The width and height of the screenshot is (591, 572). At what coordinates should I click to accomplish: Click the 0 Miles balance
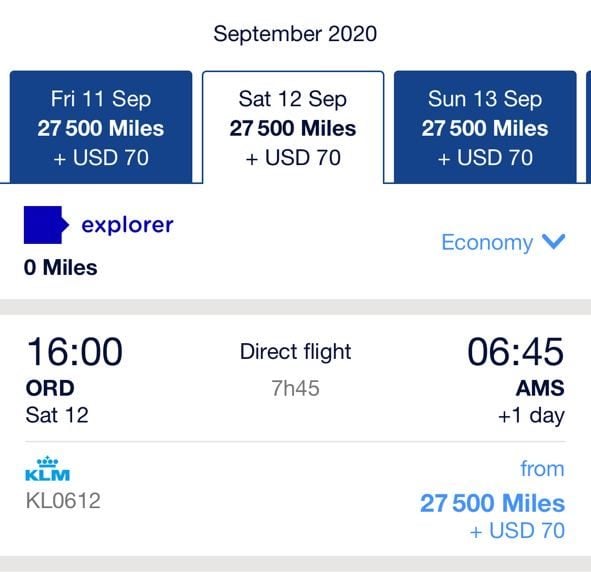(60, 268)
